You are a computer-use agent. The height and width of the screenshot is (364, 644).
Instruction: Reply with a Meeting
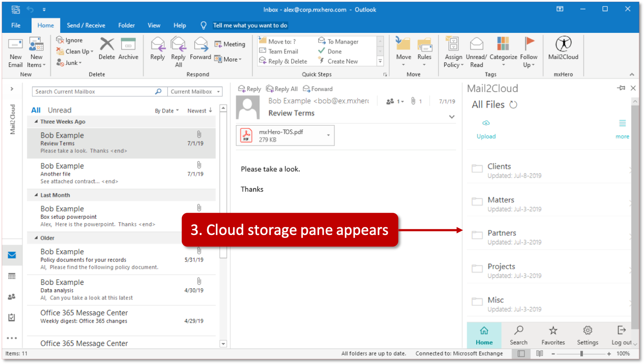point(230,44)
